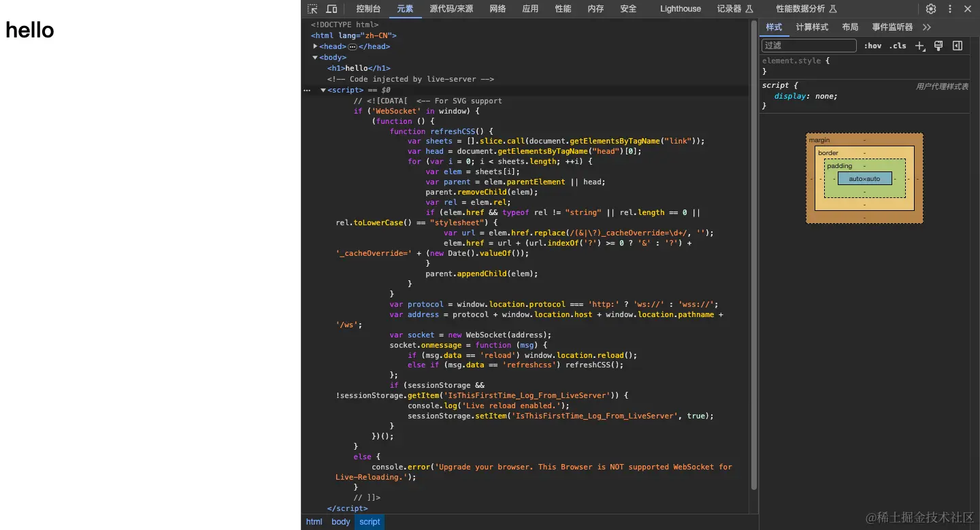The height and width of the screenshot is (530, 980).
Task: Click the flask icon beside 性能数据分析
Action: point(833,9)
